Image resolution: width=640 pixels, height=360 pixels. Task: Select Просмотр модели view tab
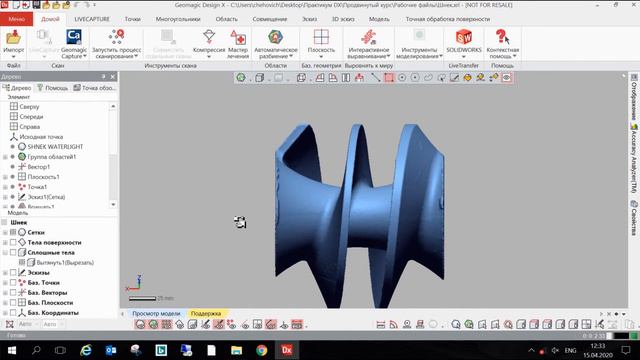pos(156,313)
